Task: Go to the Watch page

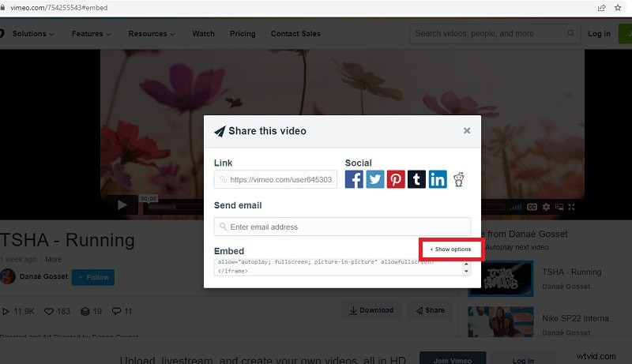Action: [204, 34]
